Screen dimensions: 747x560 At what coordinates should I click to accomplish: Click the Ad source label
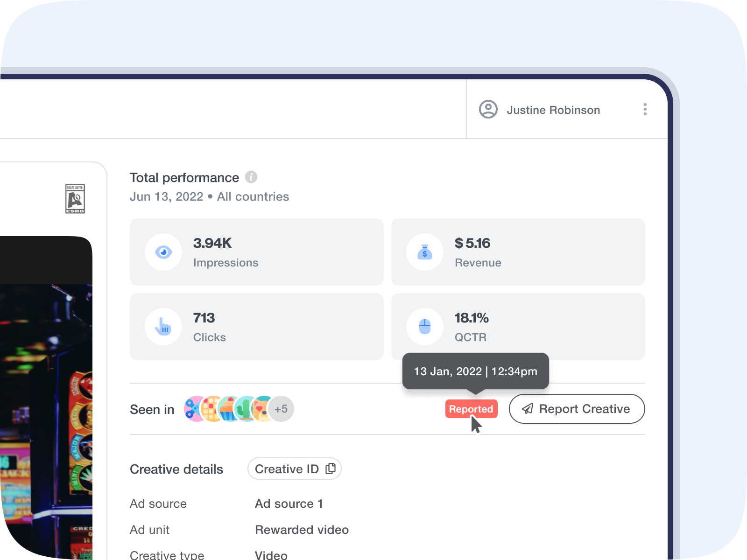point(158,504)
